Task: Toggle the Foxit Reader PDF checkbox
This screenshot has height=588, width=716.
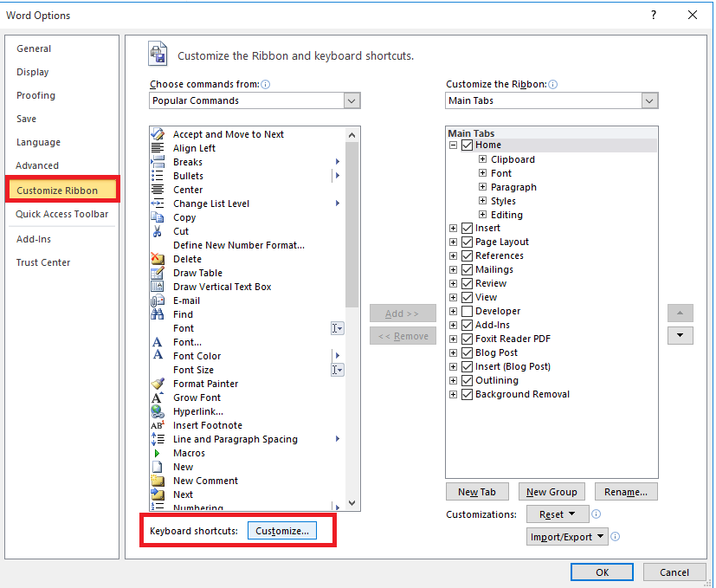Action: 468,339
